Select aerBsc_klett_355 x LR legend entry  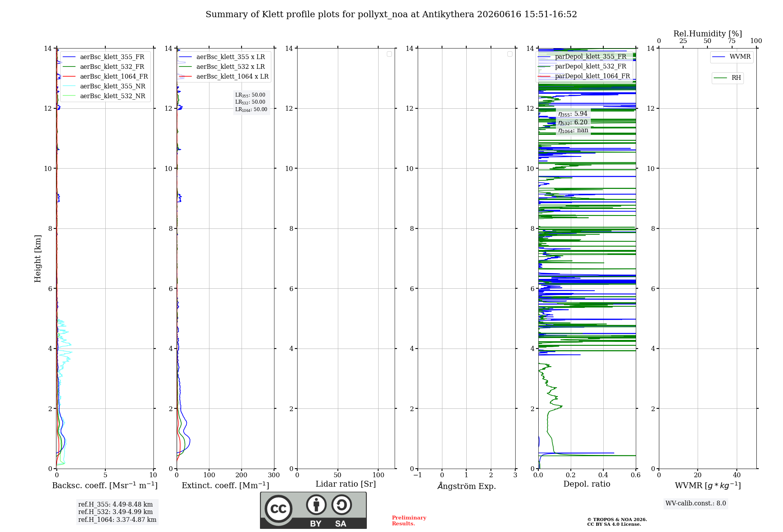click(222, 57)
